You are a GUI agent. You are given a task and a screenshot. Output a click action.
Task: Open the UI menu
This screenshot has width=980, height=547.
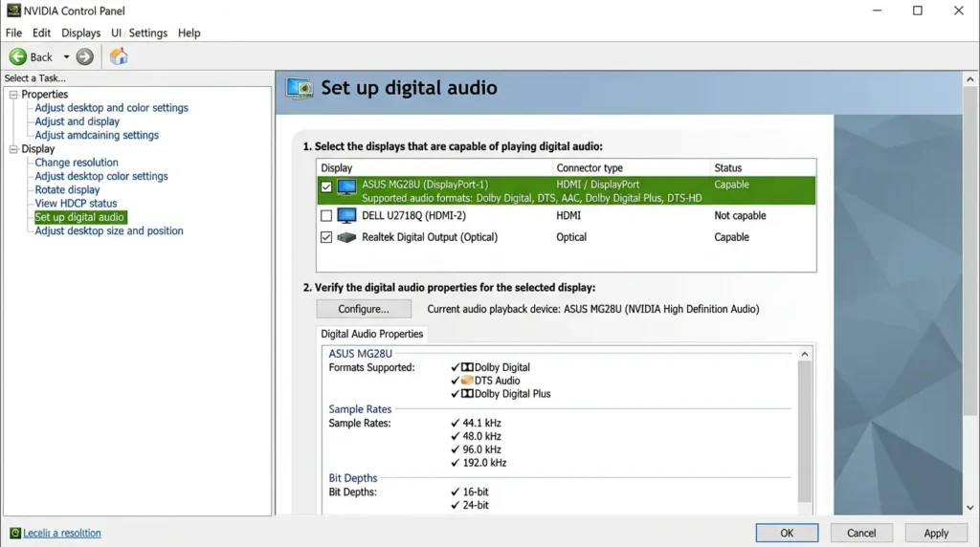[116, 33]
